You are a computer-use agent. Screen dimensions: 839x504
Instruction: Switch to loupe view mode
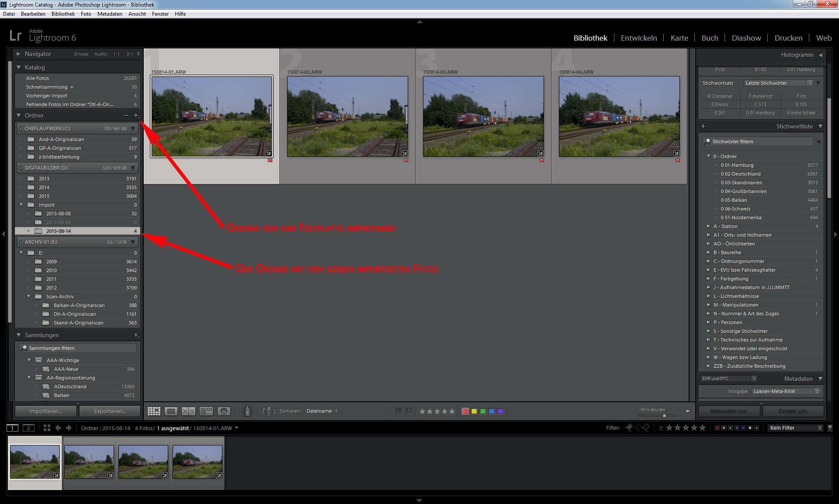[x=171, y=411]
